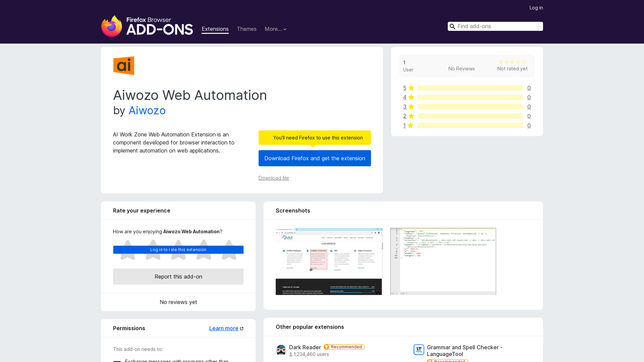The height and width of the screenshot is (362, 644).
Task: Click the 3-star rating bar
Action: coord(470,107)
